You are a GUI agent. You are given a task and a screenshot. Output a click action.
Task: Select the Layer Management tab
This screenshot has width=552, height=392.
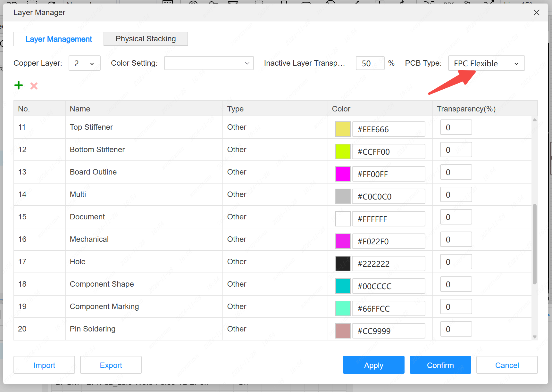[59, 39]
